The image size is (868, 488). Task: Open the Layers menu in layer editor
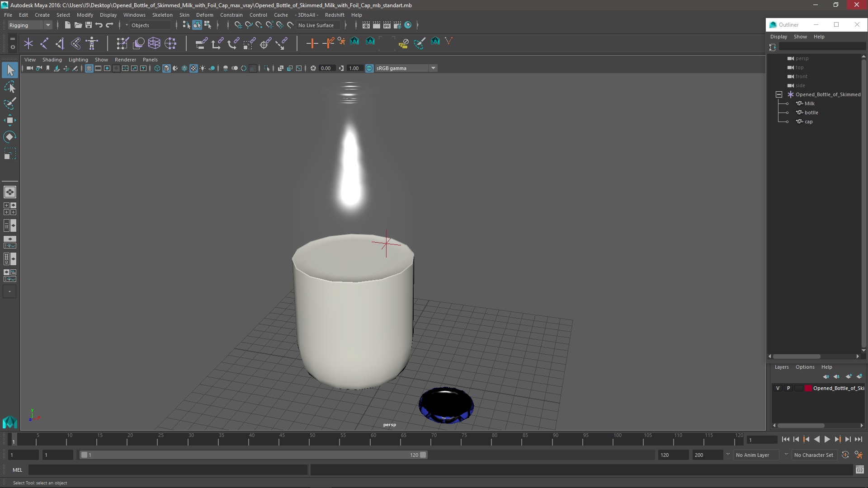781,367
